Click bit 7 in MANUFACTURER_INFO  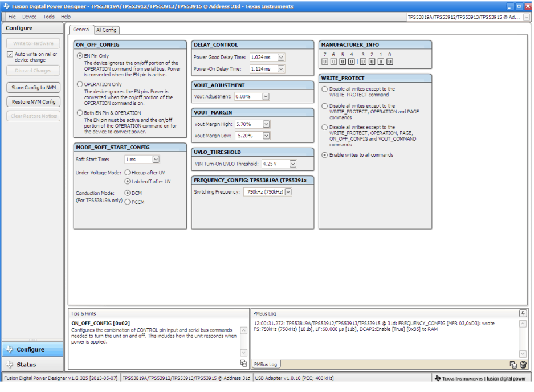(325, 60)
